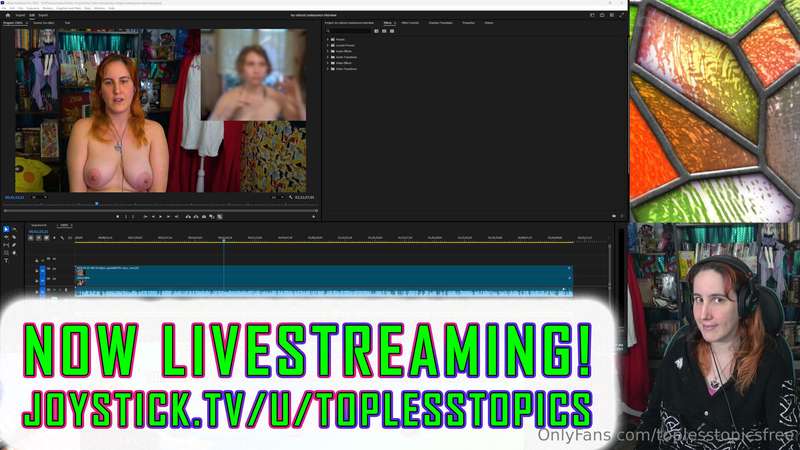Toggle snap in timeline header

tap(39, 238)
